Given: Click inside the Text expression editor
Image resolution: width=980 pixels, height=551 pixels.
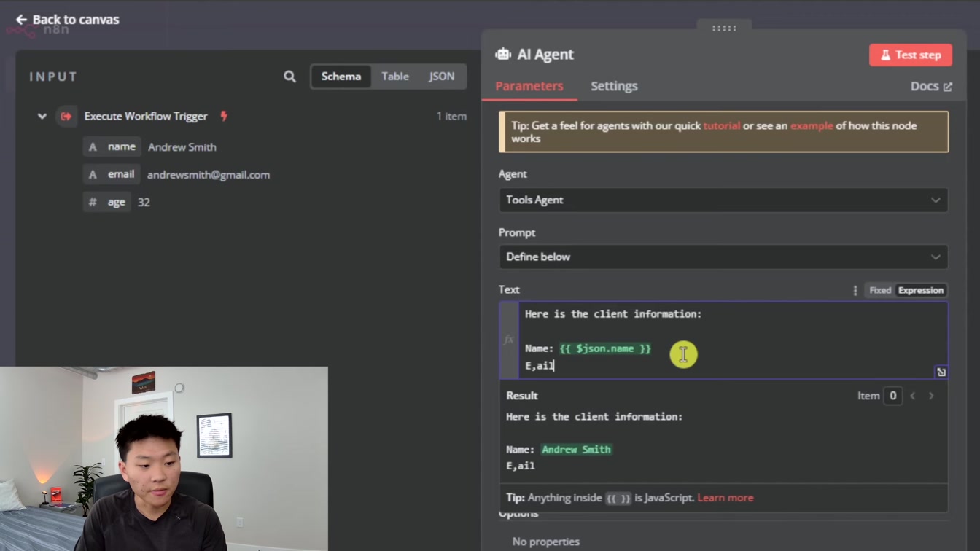Looking at the screenshot, I should click(x=733, y=340).
